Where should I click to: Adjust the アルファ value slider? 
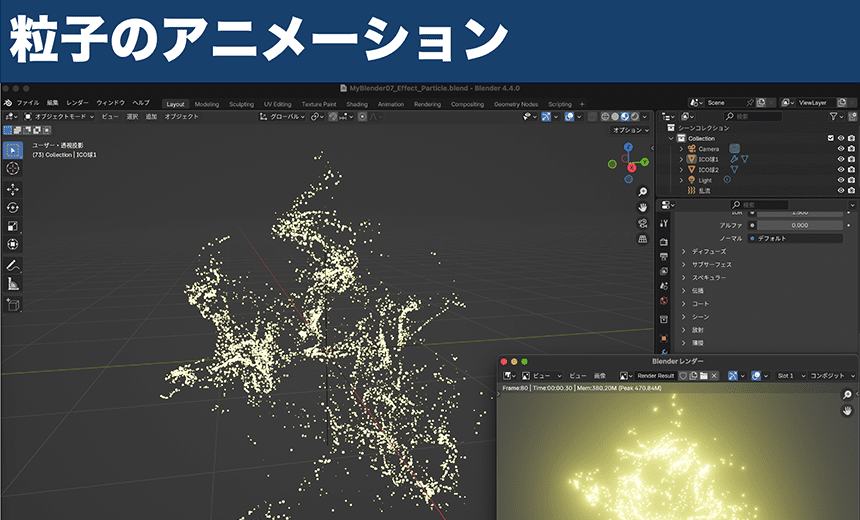[x=799, y=225]
